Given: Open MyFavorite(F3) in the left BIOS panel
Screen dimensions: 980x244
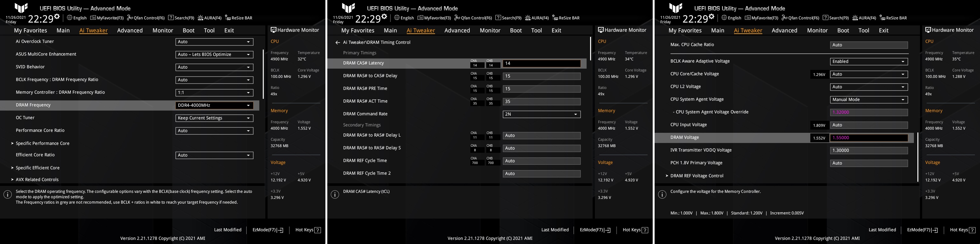Looking at the screenshot, I should 107,18.
